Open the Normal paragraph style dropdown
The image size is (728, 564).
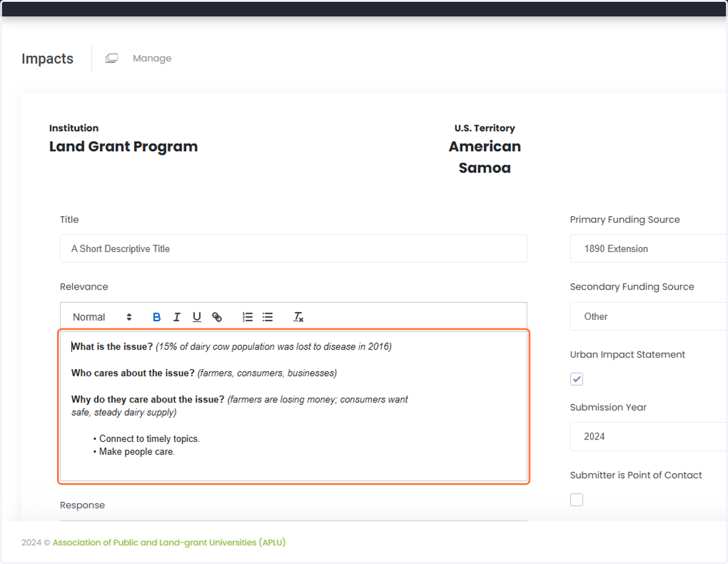(x=102, y=317)
